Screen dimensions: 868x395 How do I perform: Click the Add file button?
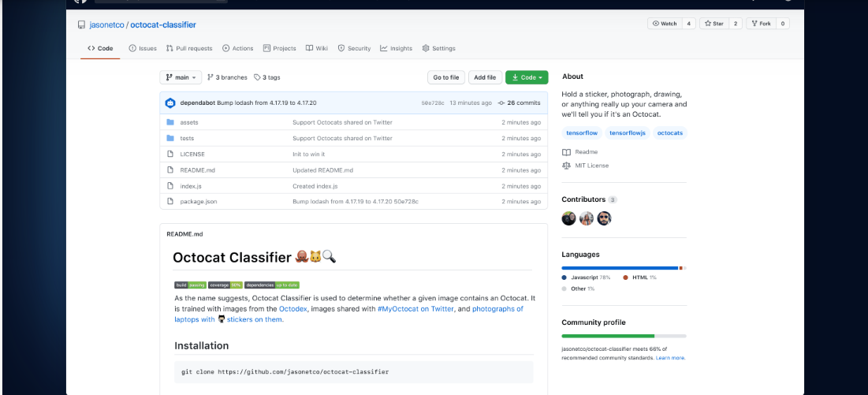click(486, 77)
